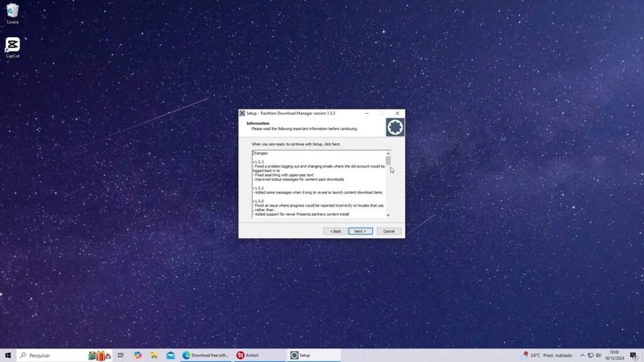This screenshot has height=362, width=644.
Task: Click the holiday gifts icon in search box
Action: coord(100,356)
